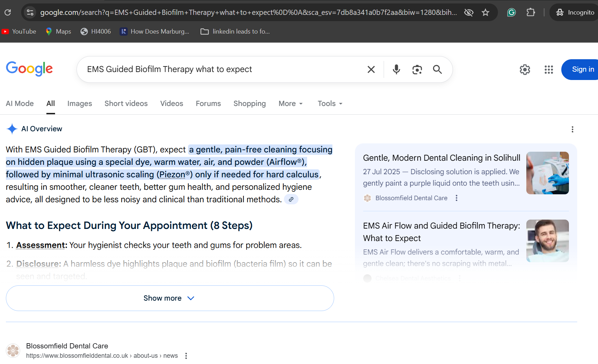
Task: Open Gentle, Modern Dental Cleaning in Solihull source
Action: (441, 158)
